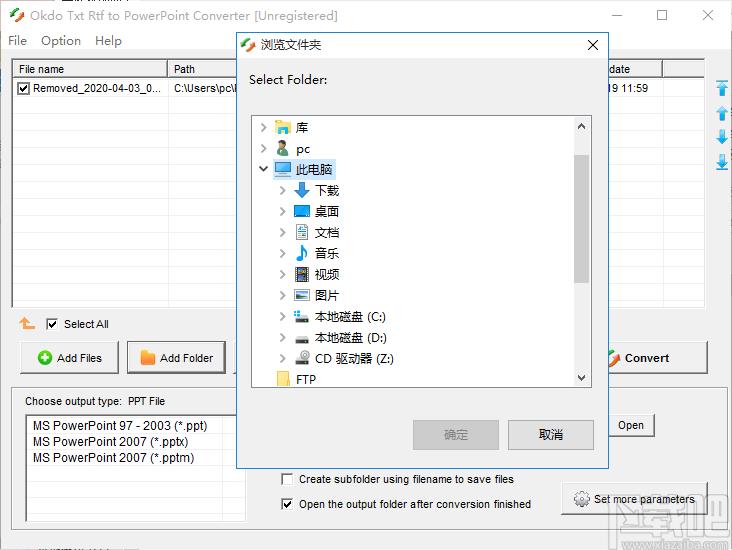The height and width of the screenshot is (550, 732).
Task: Click the C:\Users\pc path cell
Action: [x=204, y=88]
